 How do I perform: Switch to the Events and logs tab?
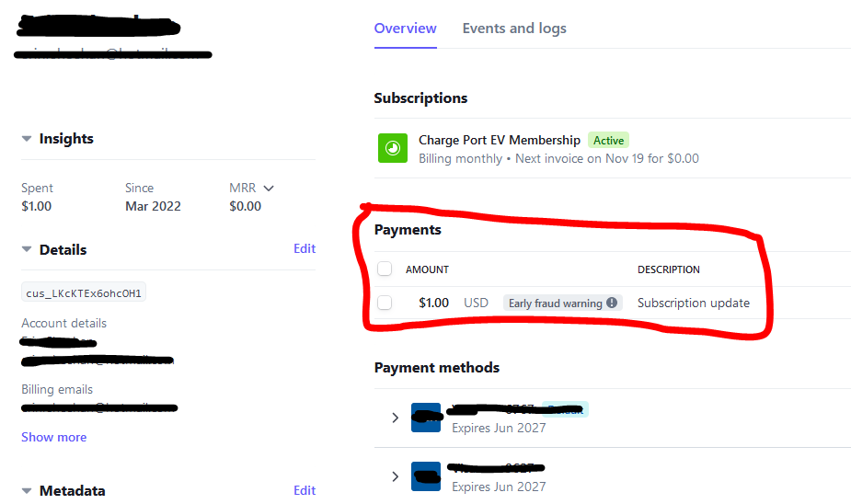[x=514, y=29]
